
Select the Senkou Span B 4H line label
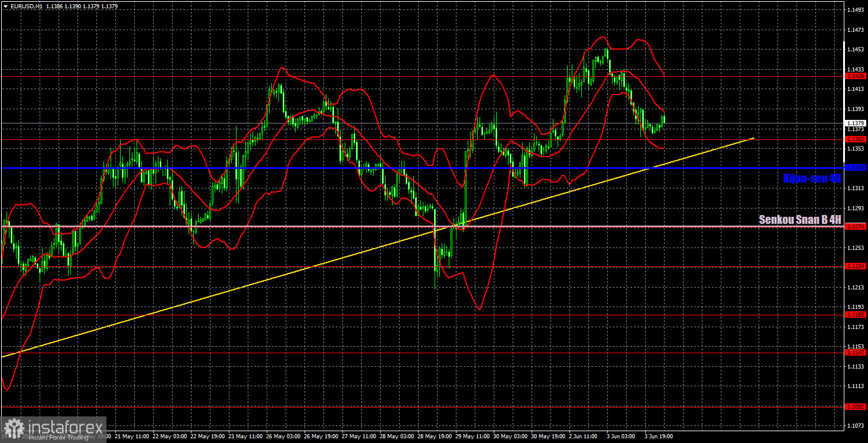point(799,220)
